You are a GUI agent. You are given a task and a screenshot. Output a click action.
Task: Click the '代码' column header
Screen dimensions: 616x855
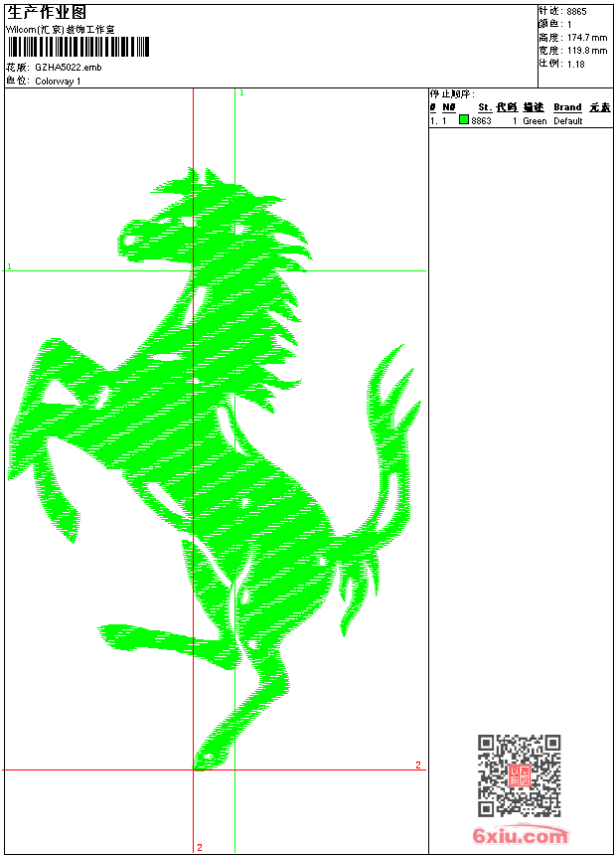(x=507, y=107)
